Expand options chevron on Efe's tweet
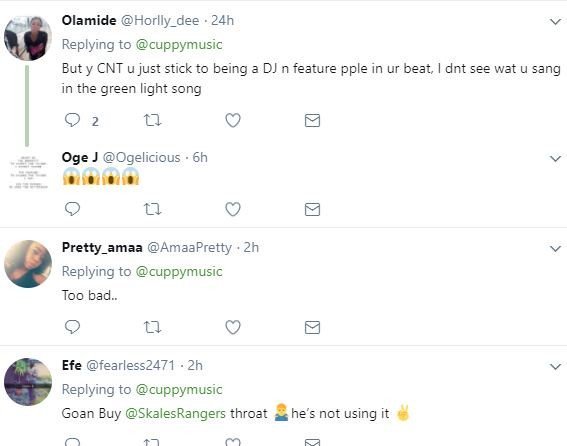567x446 pixels. click(555, 366)
